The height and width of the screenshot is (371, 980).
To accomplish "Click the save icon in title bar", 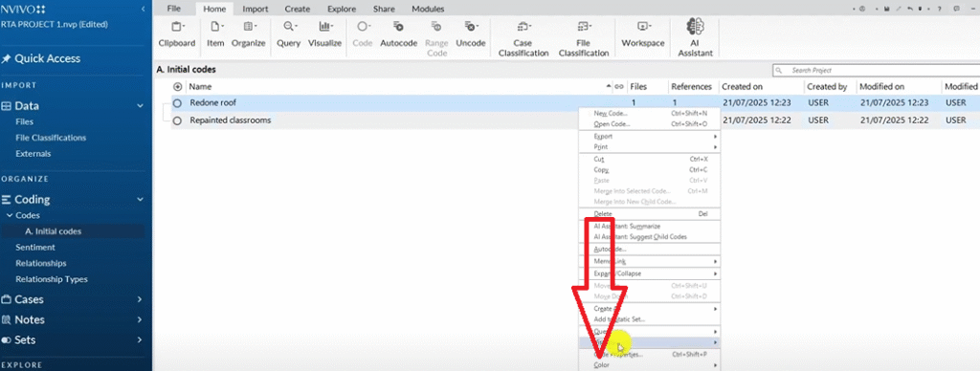I will [887, 10].
